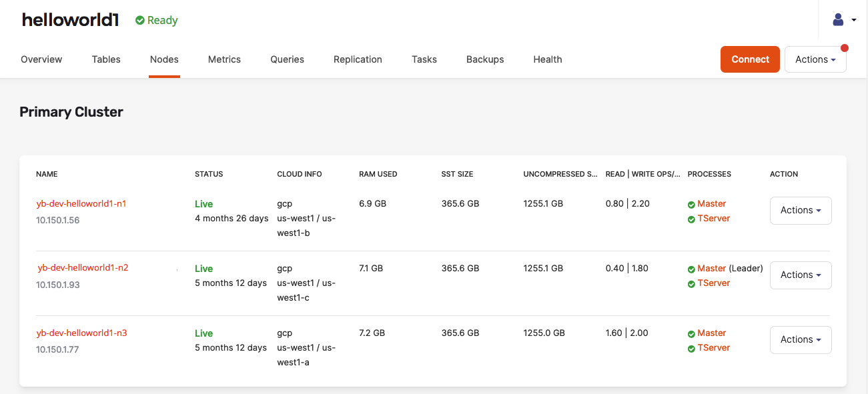Click green check icon beside n3 Master

click(691, 334)
